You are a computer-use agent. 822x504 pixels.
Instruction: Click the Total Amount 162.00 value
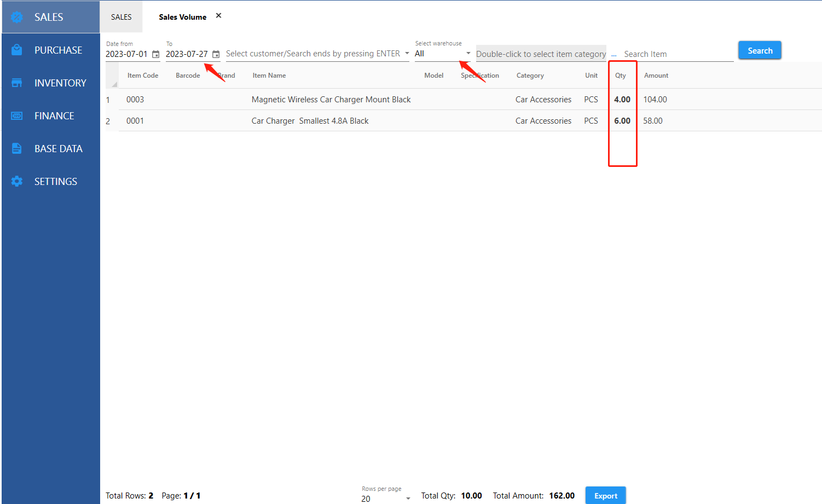pos(562,496)
